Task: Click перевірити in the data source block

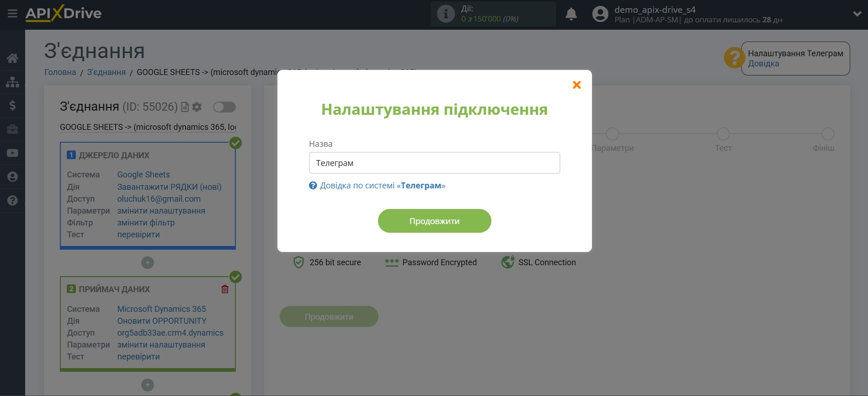Action: point(138,235)
